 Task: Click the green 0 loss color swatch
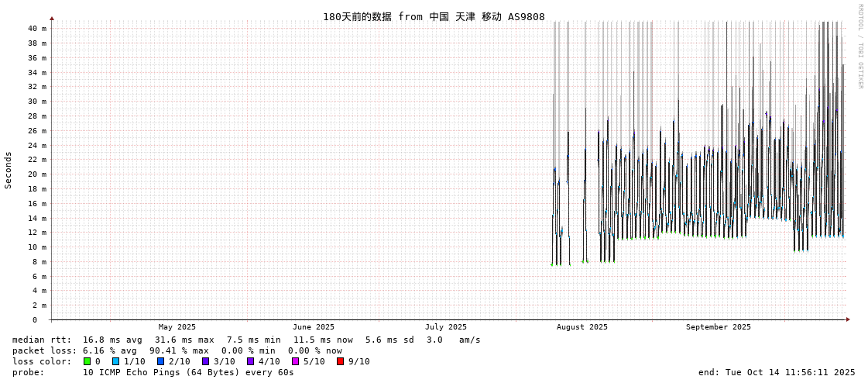pos(87,361)
